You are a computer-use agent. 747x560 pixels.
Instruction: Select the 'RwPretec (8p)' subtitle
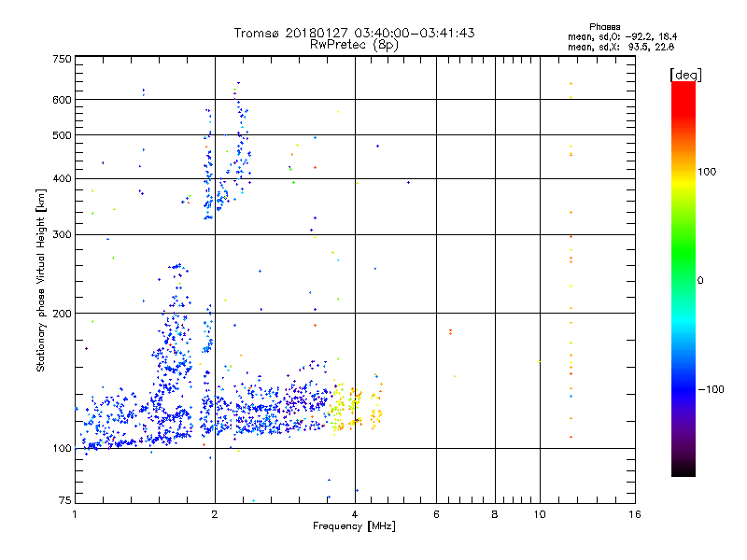pyautogui.click(x=354, y=45)
